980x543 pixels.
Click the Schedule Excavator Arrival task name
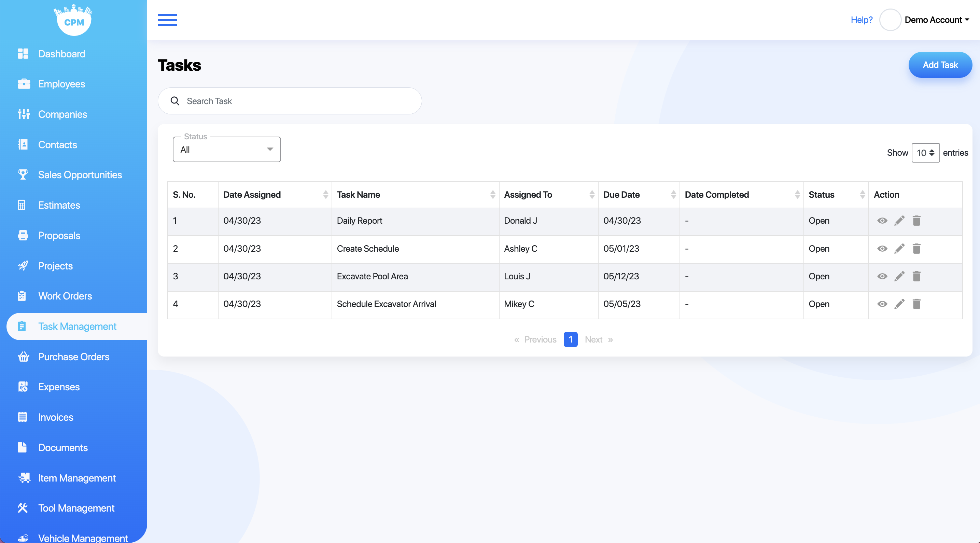coord(386,304)
